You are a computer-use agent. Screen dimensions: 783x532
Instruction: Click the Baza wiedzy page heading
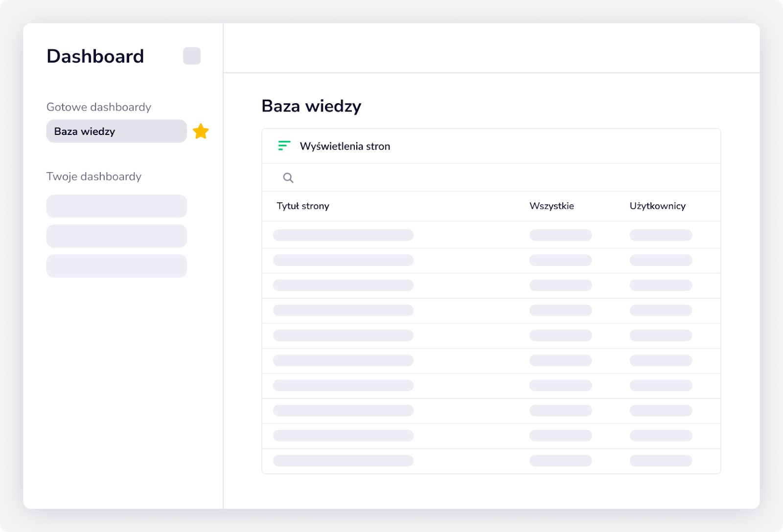tap(311, 106)
